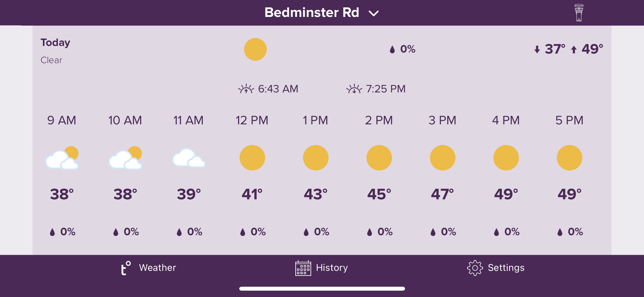Open the Settings tab
The image size is (644, 297).
[496, 268]
